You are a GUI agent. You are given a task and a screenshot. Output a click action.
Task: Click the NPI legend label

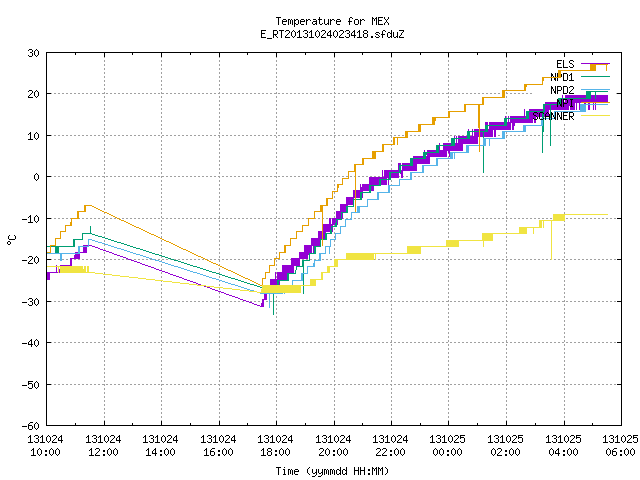click(565, 103)
